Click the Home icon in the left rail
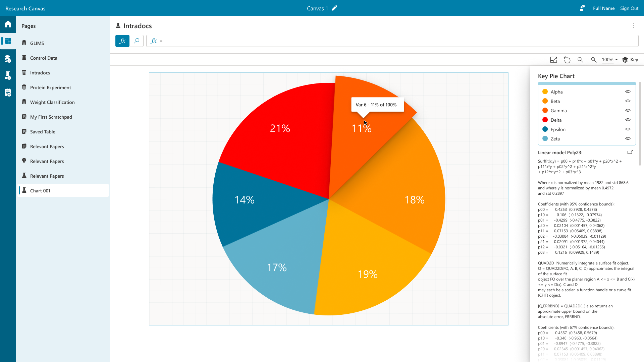This screenshot has height=362, width=644. tap(8, 24)
